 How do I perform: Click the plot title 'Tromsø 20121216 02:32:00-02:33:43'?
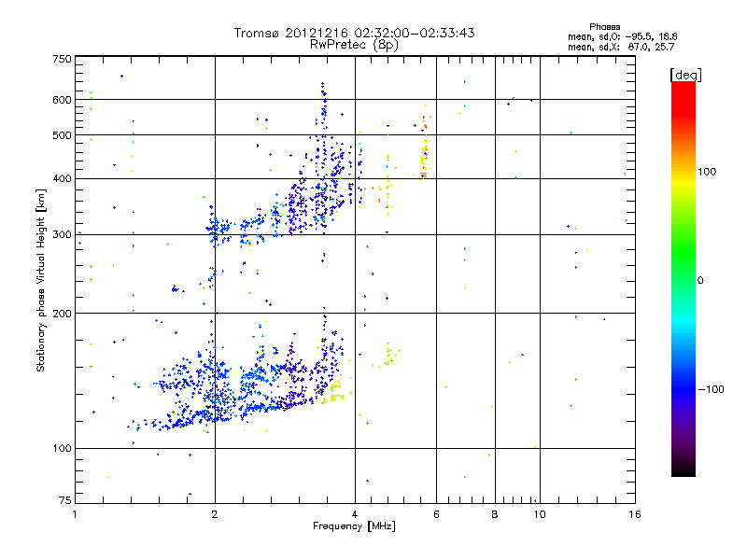point(354,33)
